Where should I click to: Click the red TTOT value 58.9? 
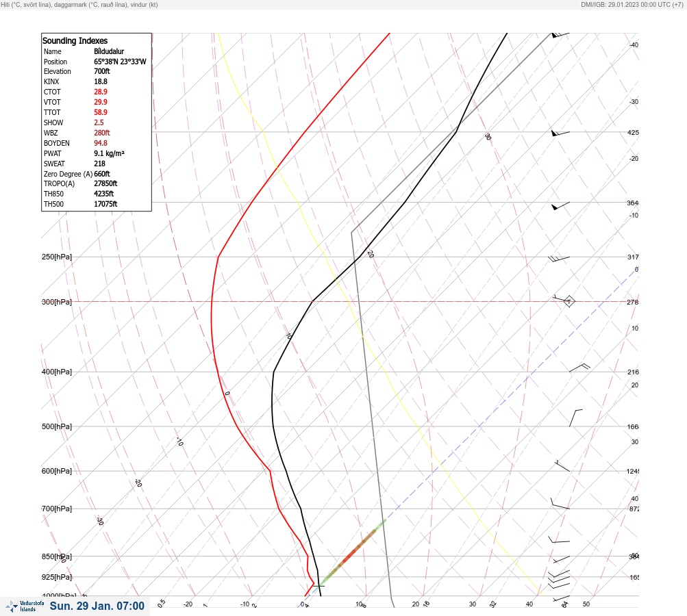100,112
